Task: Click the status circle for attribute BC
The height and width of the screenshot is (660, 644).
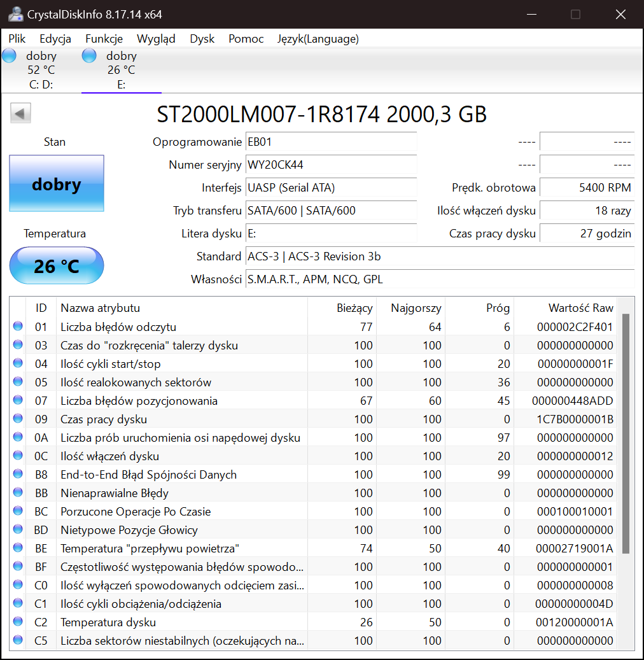Action: [18, 511]
